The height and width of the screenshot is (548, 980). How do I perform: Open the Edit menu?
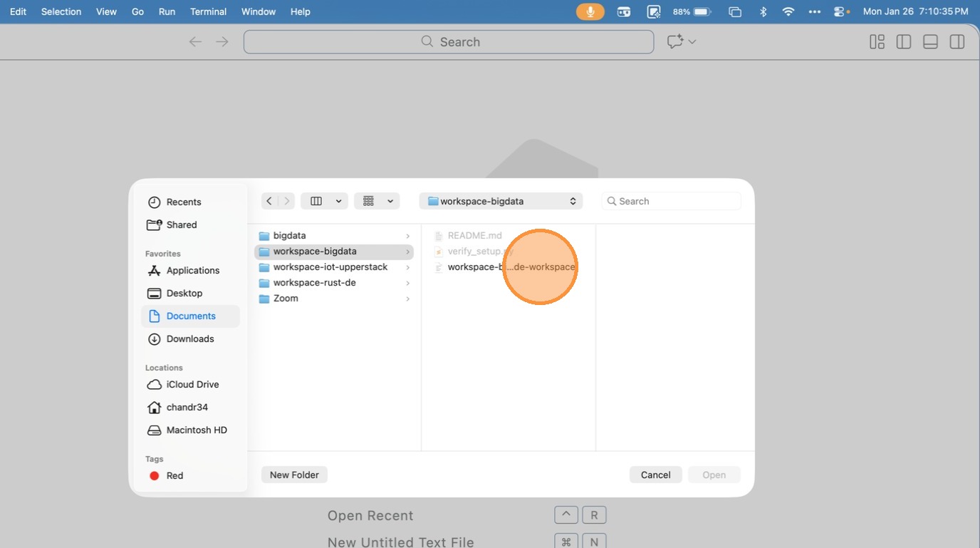coord(19,11)
